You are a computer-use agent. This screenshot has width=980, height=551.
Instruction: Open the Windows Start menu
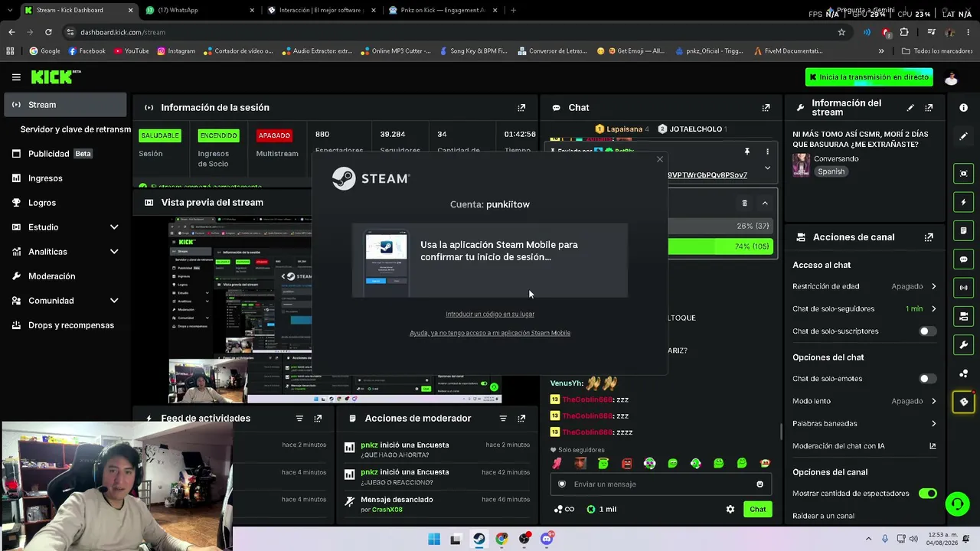pos(433,539)
